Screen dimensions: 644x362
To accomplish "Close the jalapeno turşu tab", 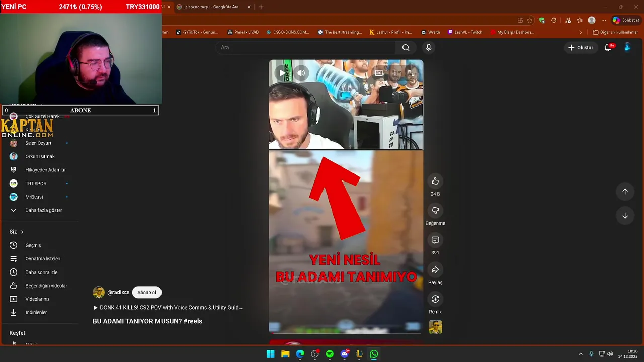I will tap(249, 7).
